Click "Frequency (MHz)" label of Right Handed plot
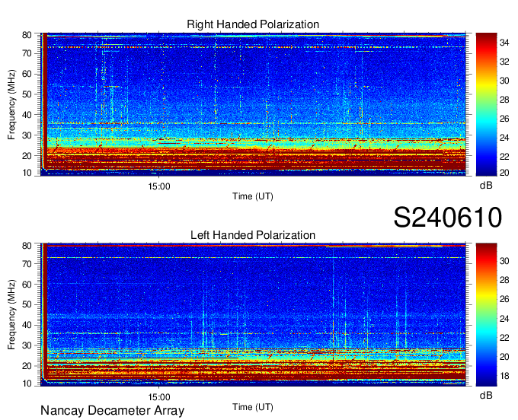 coord(11,104)
